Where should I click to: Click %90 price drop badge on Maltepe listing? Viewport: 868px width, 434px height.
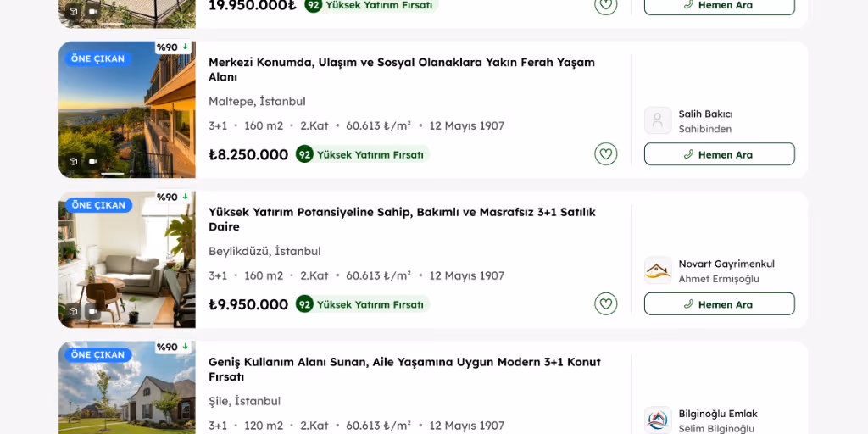[173, 47]
